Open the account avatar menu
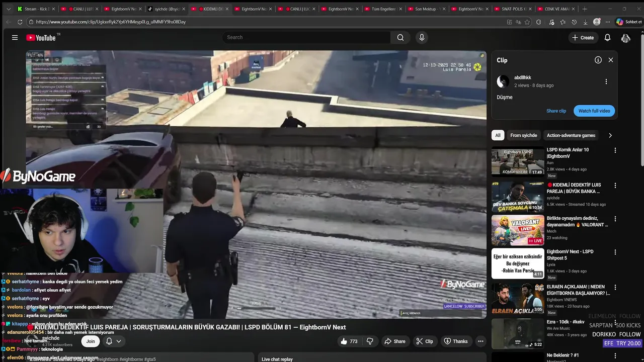The width and height of the screenshot is (644, 362). coord(626,38)
